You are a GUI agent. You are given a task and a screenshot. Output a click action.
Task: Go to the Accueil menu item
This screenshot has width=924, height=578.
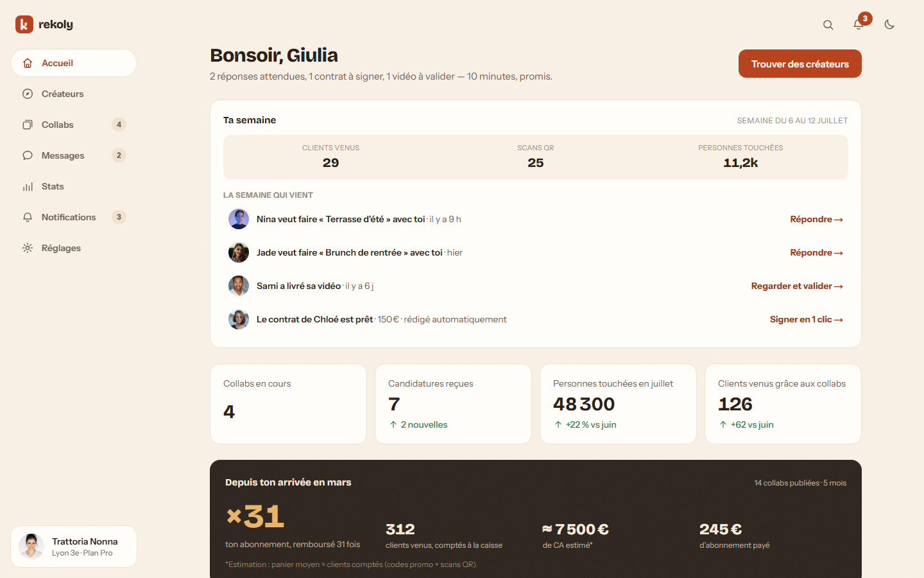click(74, 63)
